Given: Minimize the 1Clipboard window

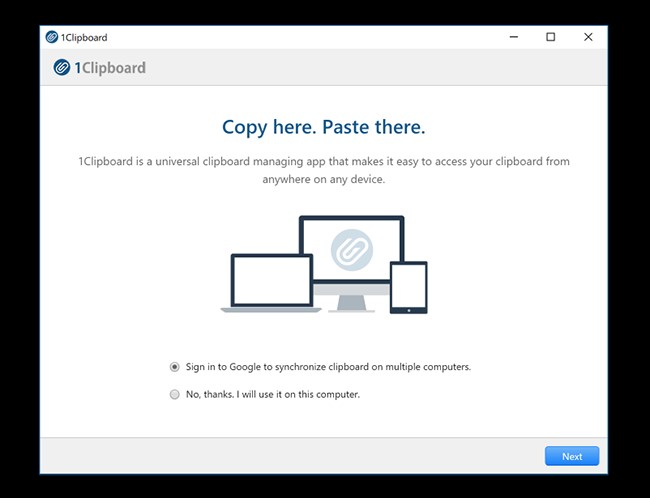Looking at the screenshot, I should [x=514, y=37].
